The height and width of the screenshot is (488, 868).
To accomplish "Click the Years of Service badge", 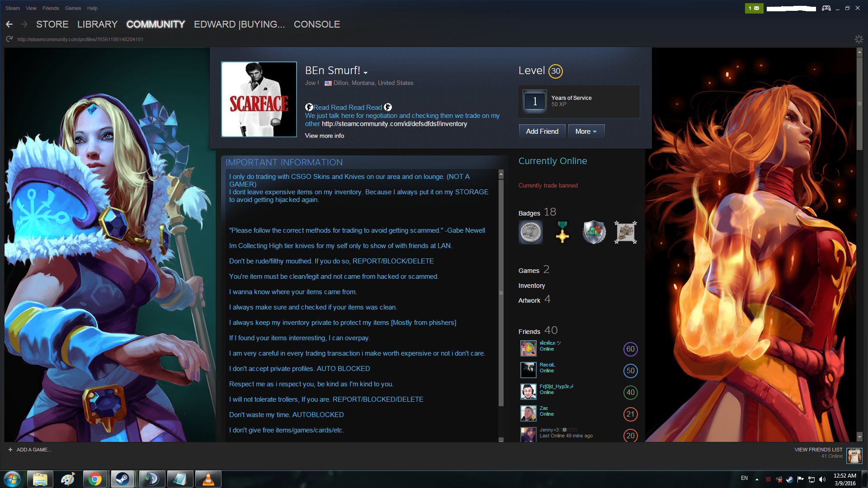I will click(534, 101).
